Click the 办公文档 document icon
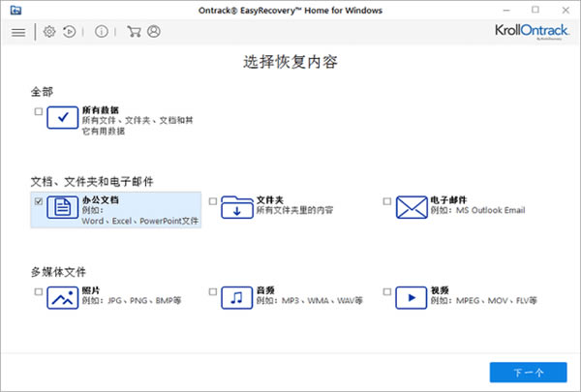The height and width of the screenshot is (392, 581). click(x=63, y=207)
